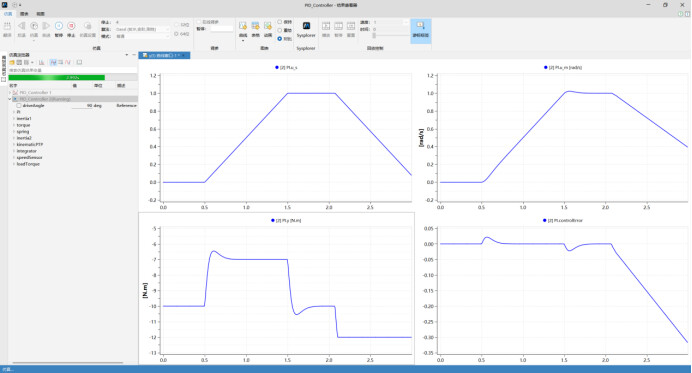Click the replay pause icon in playback control group
The height and width of the screenshot is (373, 692).
[338, 26]
